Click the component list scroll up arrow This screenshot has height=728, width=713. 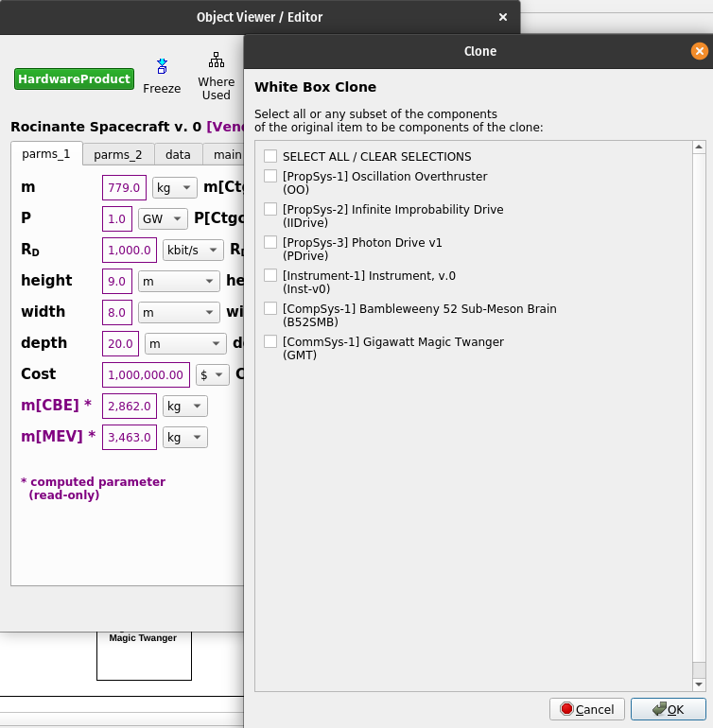(699, 147)
